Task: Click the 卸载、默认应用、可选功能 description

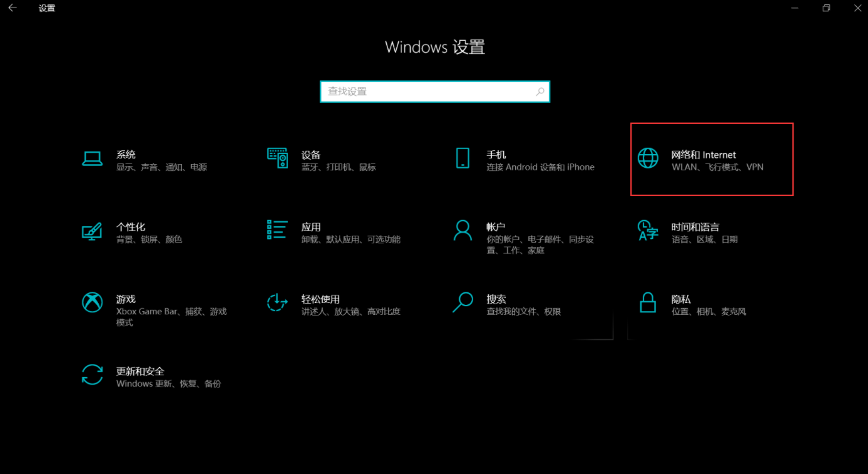Action: 351,240
